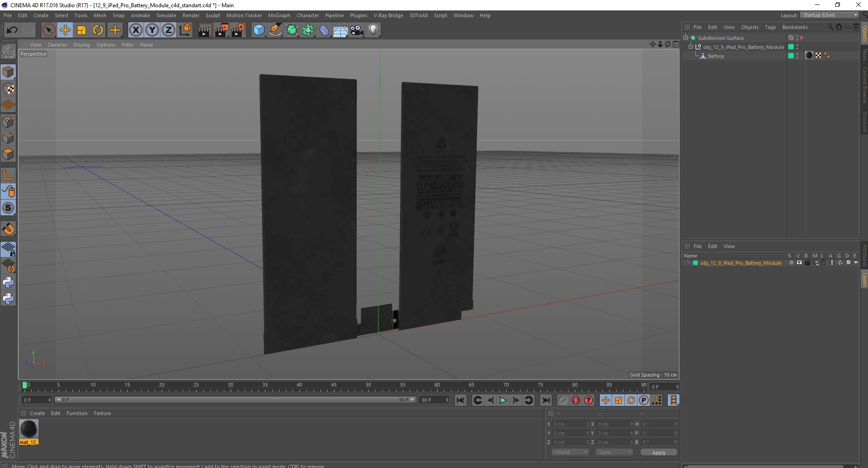Image resolution: width=868 pixels, height=468 pixels.
Task: Toggle layer view eye icon
Action: (799, 263)
